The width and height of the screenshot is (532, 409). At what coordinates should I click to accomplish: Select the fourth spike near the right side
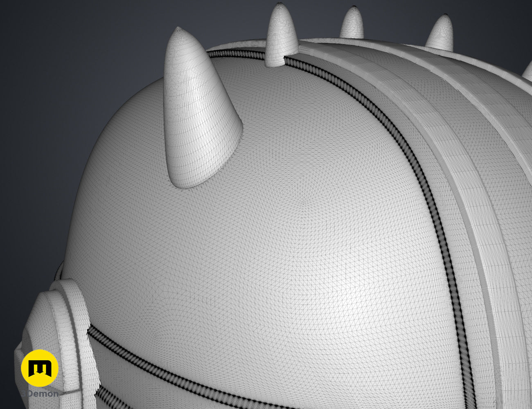440,33
